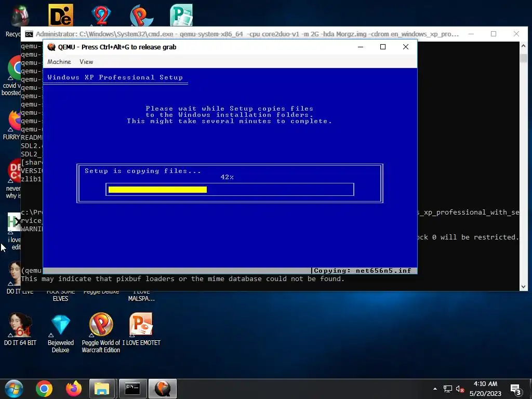Viewport: 532px width, 399px height.
Task: Open DO IT 64 BIT desktop icon
Action: point(20,329)
